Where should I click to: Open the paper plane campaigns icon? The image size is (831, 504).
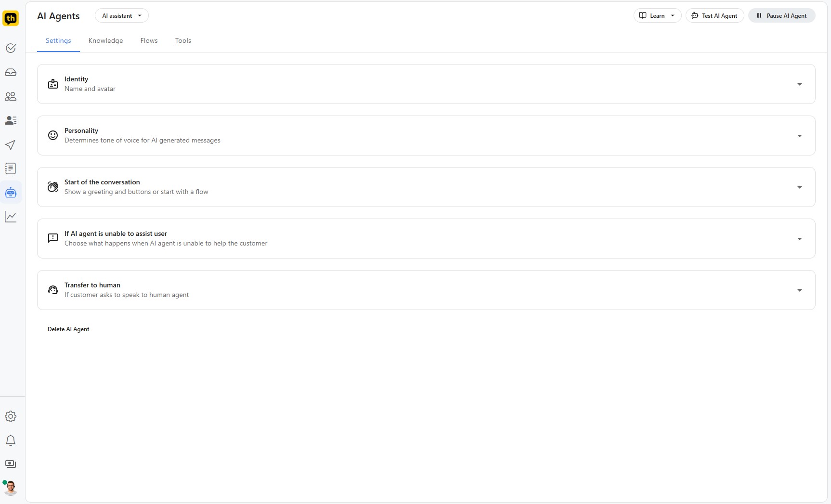click(11, 144)
